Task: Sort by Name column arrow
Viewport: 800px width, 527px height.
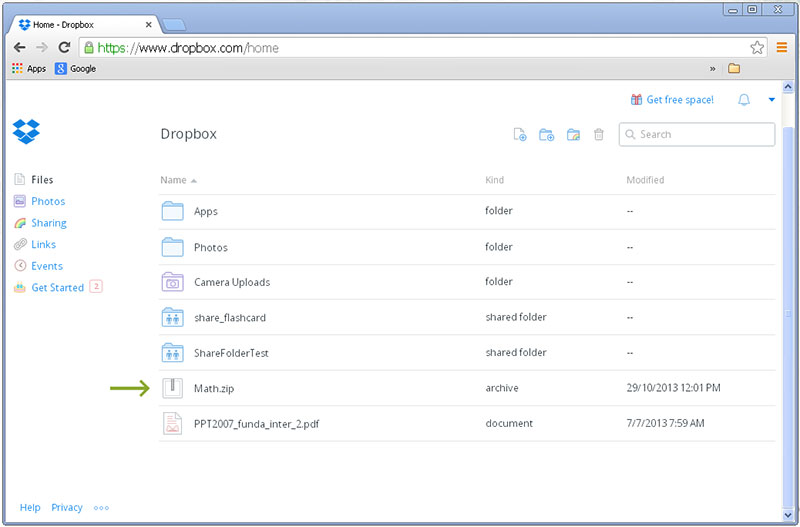Action: 194,181
